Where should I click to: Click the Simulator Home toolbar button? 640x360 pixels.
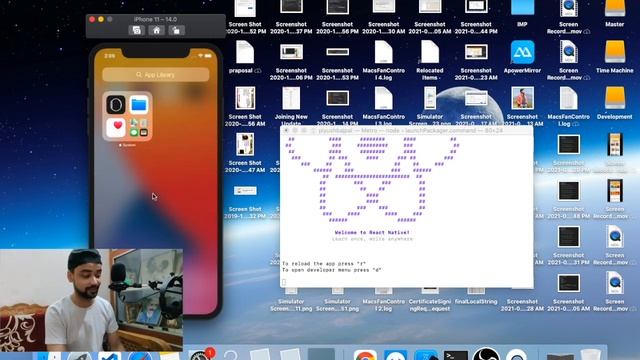point(156,30)
